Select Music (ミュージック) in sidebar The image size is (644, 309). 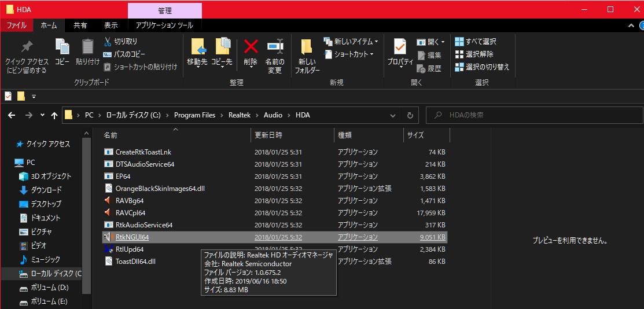pyautogui.click(x=40, y=260)
